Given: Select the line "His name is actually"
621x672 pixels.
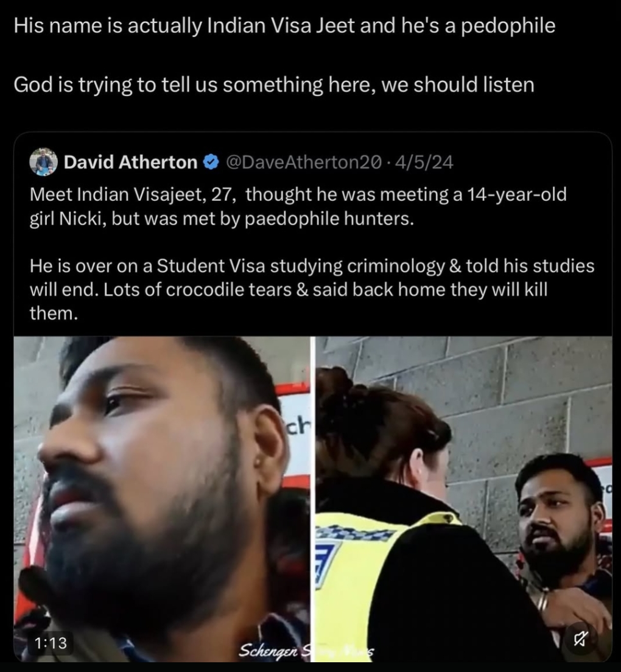Looking at the screenshot, I should pos(284,26).
